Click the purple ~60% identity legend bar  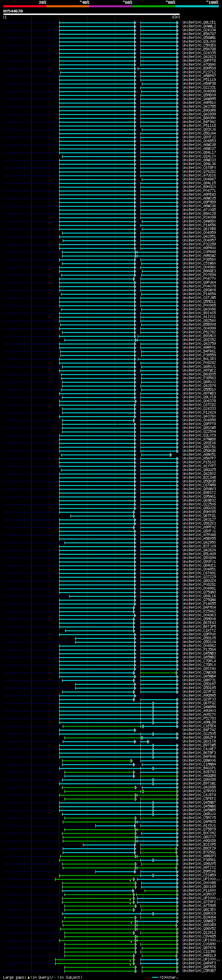[x=111, y=6]
